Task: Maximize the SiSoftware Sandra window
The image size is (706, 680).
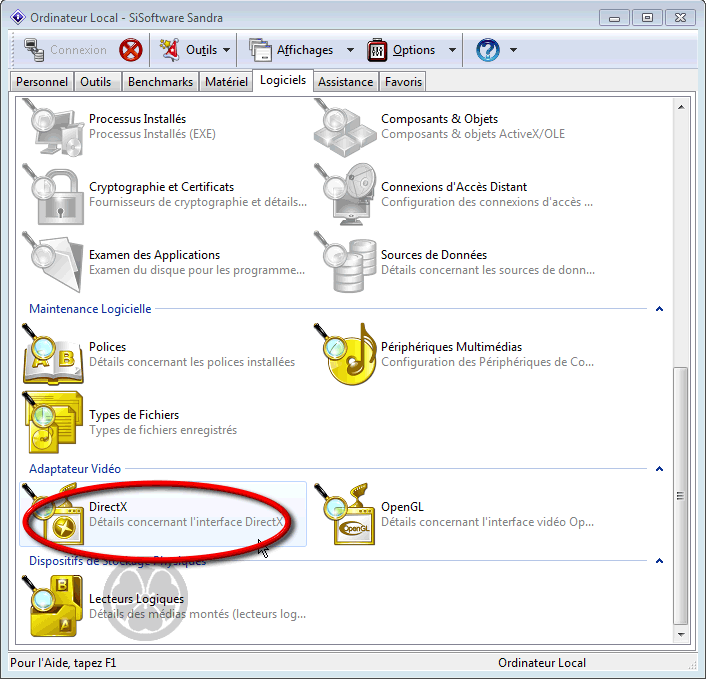Action: (x=647, y=18)
